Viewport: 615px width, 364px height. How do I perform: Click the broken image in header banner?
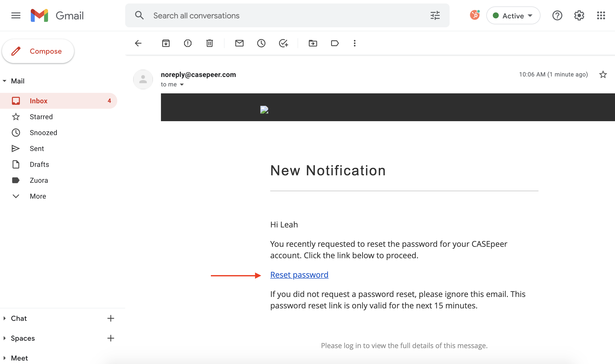[x=264, y=109]
